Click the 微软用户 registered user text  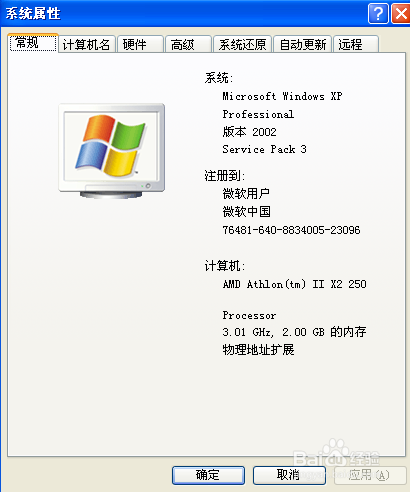coord(246,193)
